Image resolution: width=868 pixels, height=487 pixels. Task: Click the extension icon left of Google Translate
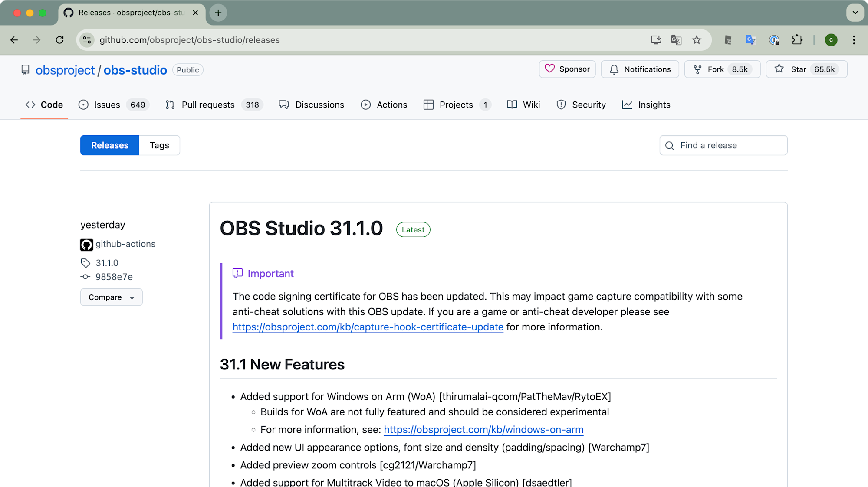pyautogui.click(x=728, y=40)
